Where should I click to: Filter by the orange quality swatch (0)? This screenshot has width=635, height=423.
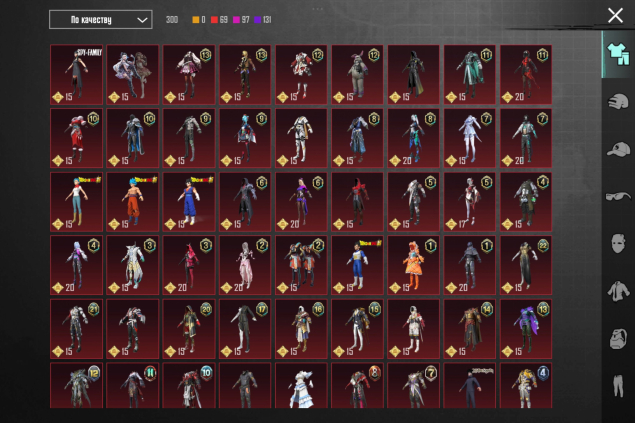pos(196,20)
